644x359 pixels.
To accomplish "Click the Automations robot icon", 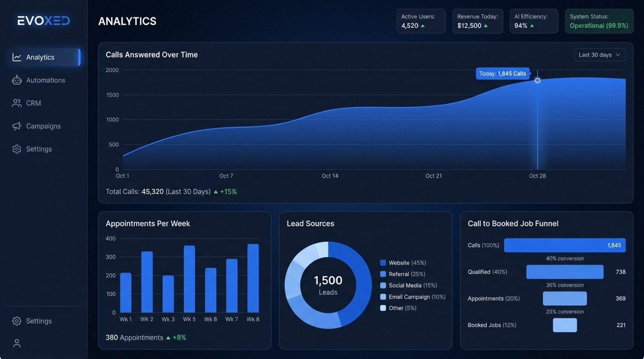I will tap(17, 80).
